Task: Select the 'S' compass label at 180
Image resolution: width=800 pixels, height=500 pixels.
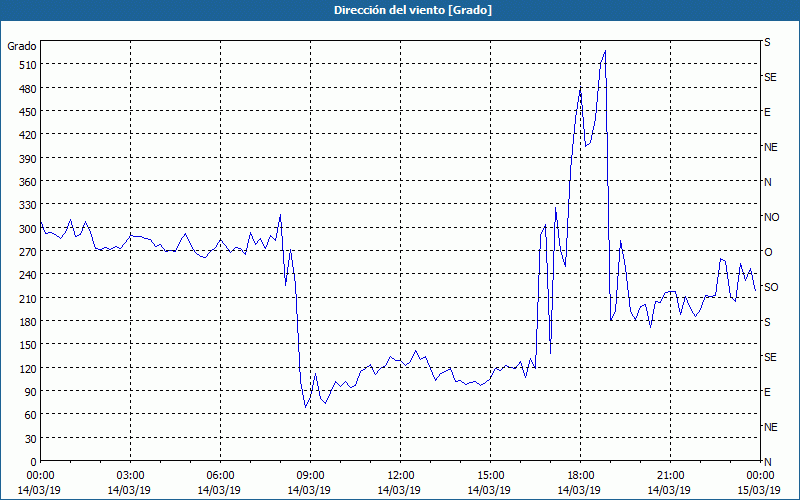Action: tap(767, 322)
